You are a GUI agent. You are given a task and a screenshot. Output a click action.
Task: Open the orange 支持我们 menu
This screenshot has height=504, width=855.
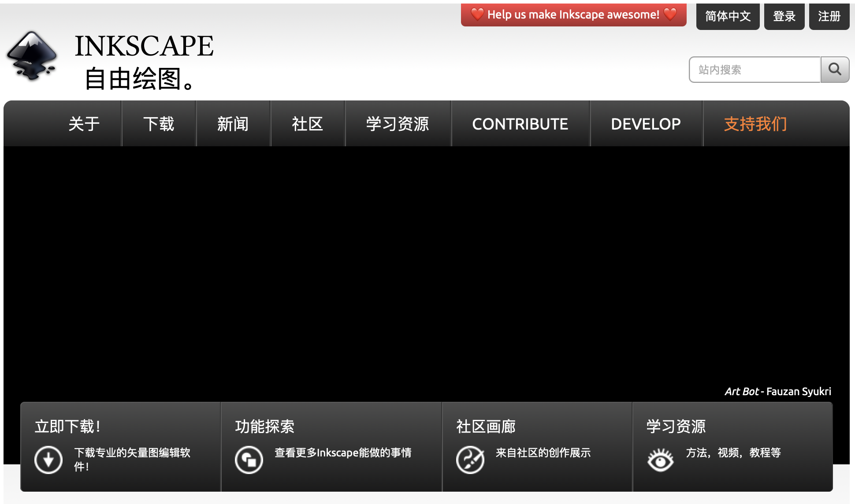pos(755,124)
